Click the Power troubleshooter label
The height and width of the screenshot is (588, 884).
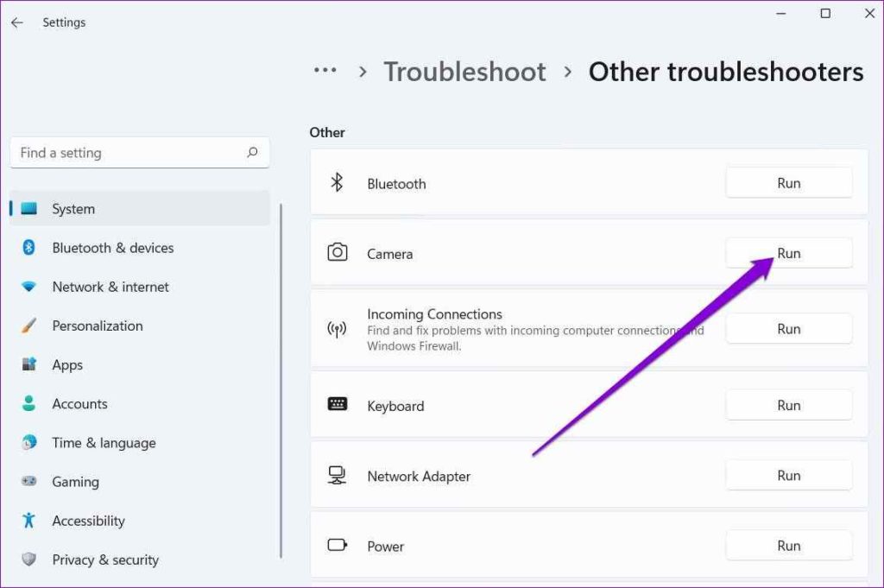(386, 547)
